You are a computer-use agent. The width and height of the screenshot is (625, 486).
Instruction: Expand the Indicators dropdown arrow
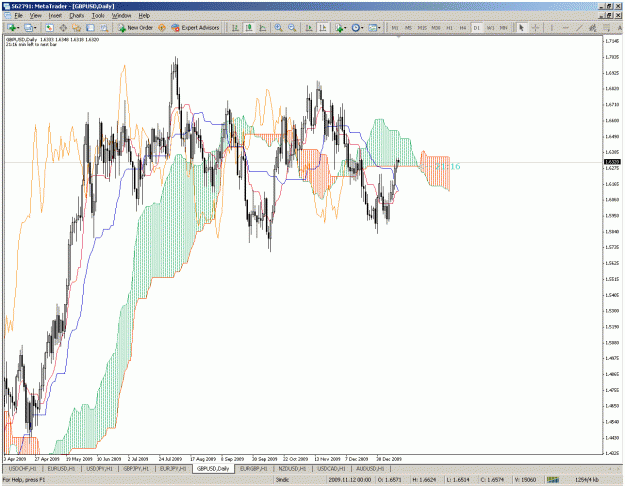(x=345, y=28)
